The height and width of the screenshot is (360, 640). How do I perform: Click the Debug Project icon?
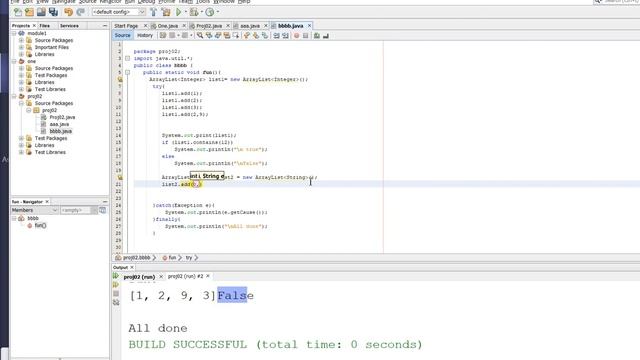click(194, 12)
